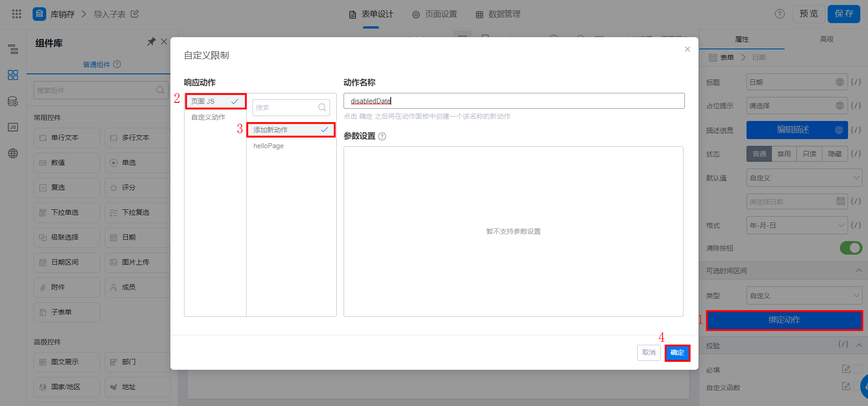Image resolution: width=868 pixels, height=406 pixels.
Task: Switch to 数据管理 tab
Action: pyautogui.click(x=498, y=14)
